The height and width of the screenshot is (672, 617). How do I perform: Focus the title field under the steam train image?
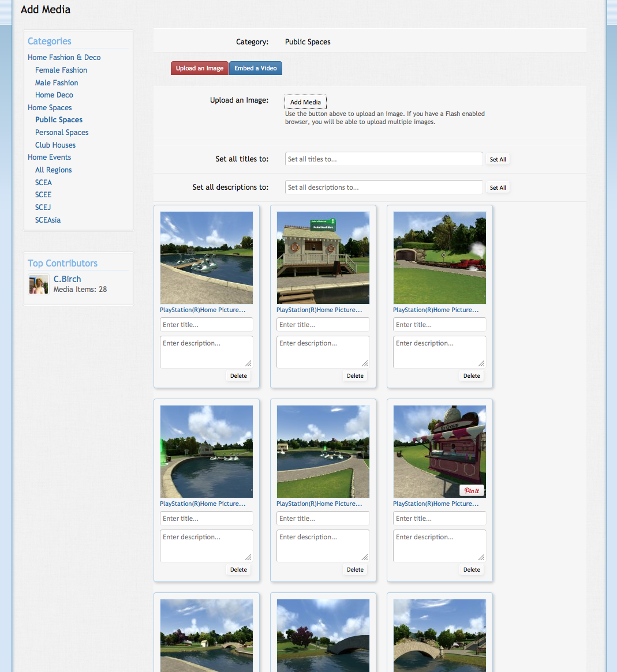coord(440,324)
